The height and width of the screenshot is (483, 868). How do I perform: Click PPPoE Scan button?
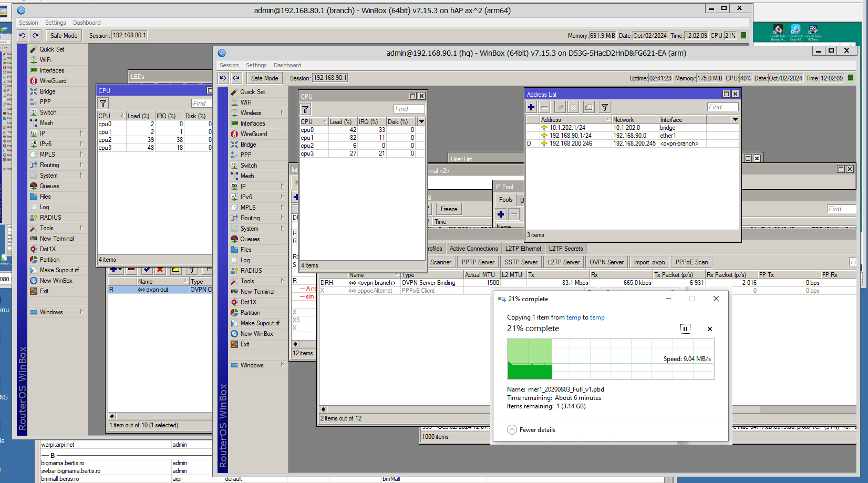click(x=691, y=262)
